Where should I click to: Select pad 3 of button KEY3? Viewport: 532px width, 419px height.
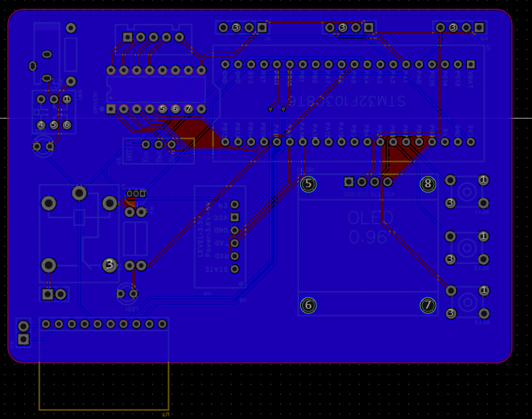click(x=451, y=313)
